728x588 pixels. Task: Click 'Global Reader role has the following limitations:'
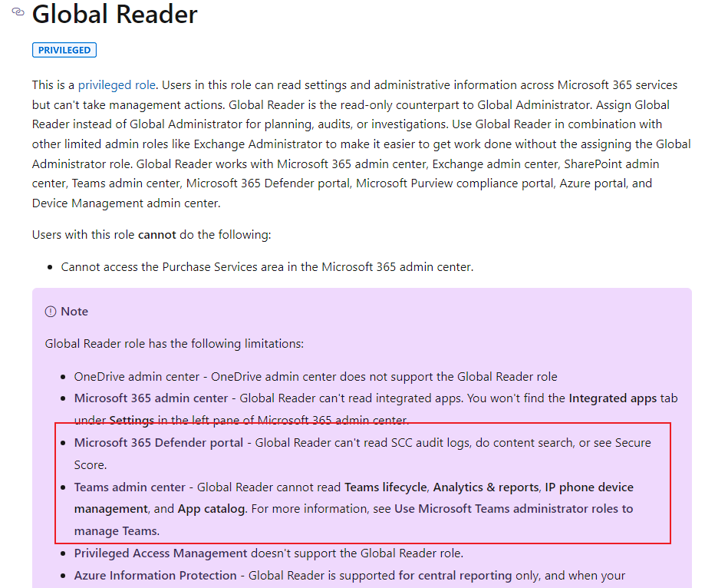174,344
